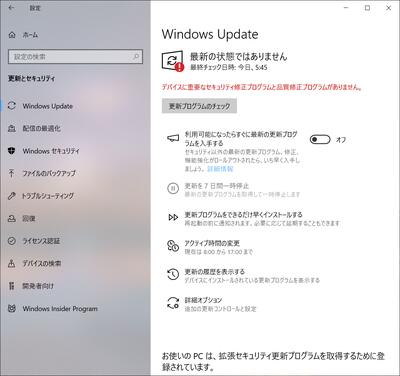
Task: Click the アクティブ時間の変更 clock icon
Action: (173, 246)
